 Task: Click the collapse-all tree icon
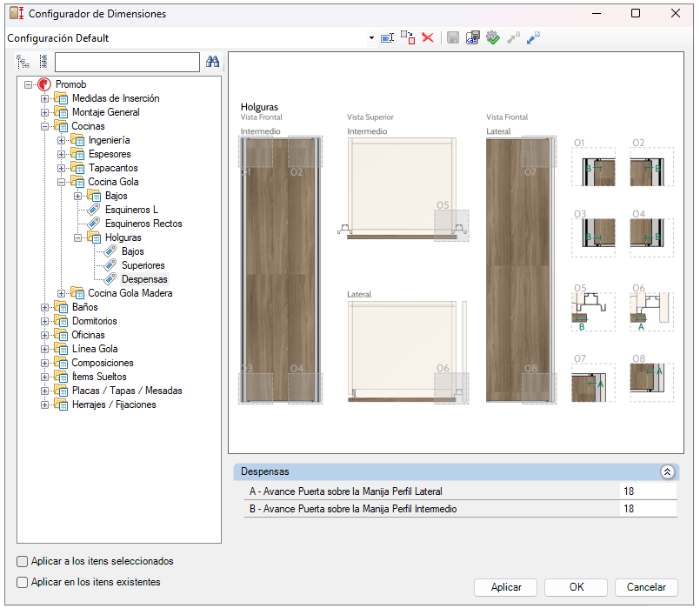[43, 62]
